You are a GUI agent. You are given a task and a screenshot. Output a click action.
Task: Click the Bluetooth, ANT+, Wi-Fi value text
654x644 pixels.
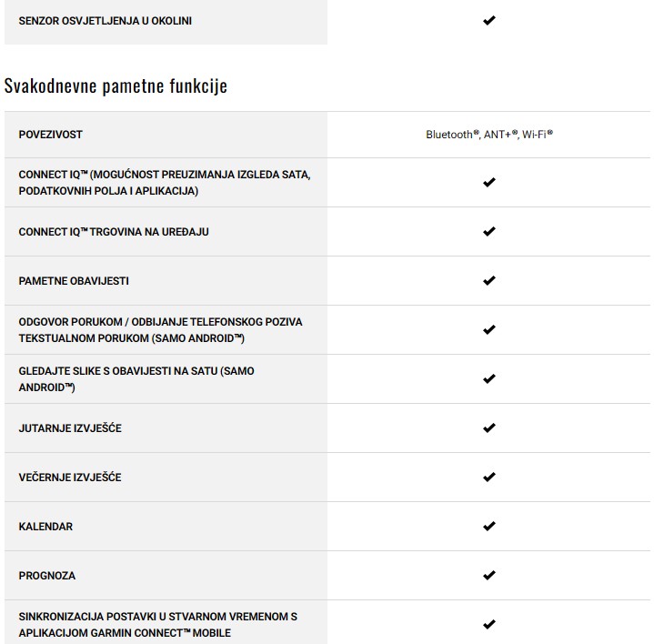(489, 135)
